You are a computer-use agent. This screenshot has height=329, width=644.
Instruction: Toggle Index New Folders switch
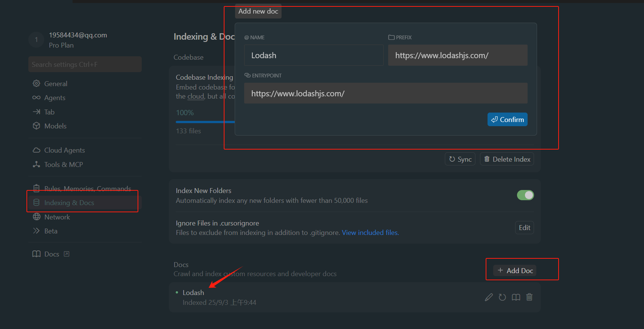[525, 195]
